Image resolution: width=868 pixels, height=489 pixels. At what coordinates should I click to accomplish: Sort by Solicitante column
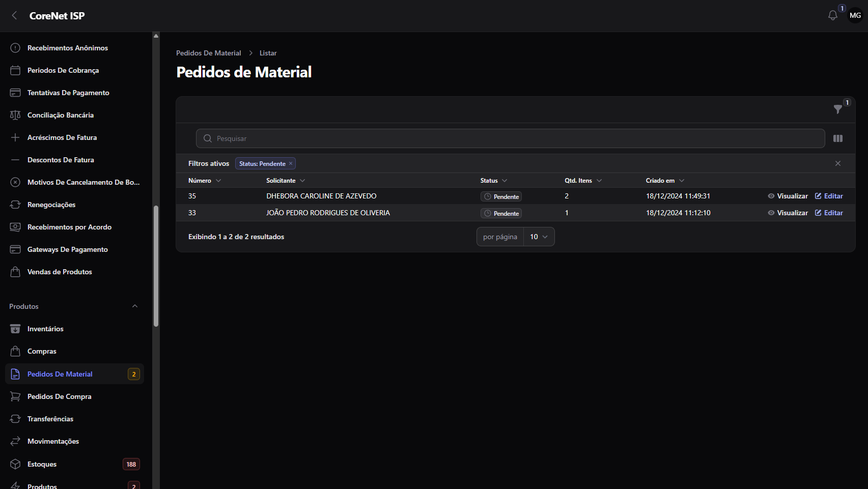point(286,181)
